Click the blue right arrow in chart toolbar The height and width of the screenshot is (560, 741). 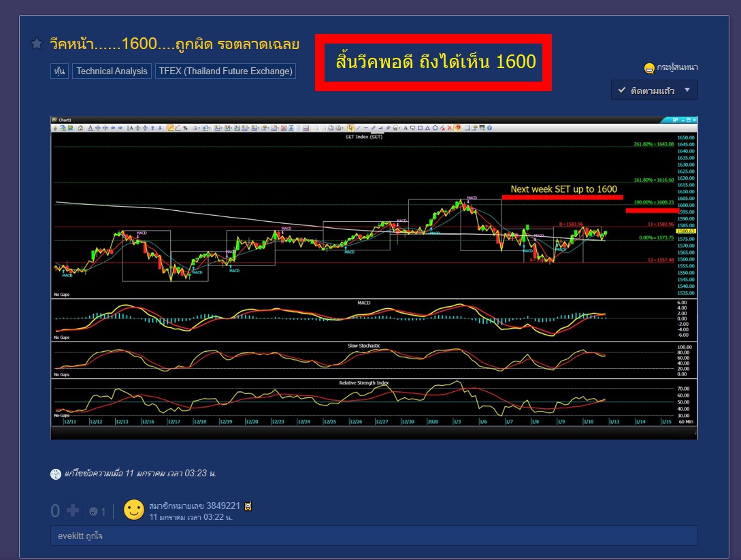click(x=120, y=128)
